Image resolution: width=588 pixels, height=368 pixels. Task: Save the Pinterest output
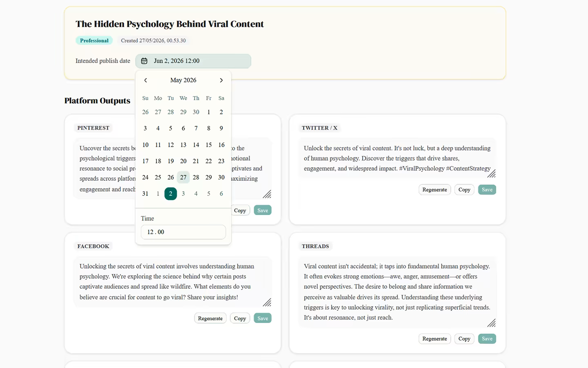pos(263,211)
